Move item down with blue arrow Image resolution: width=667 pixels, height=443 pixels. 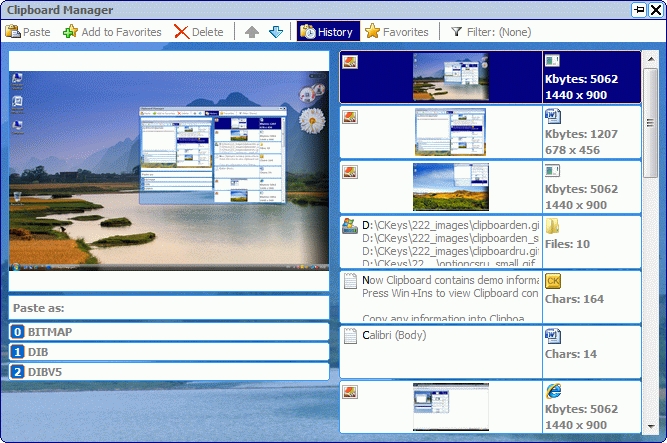[277, 32]
